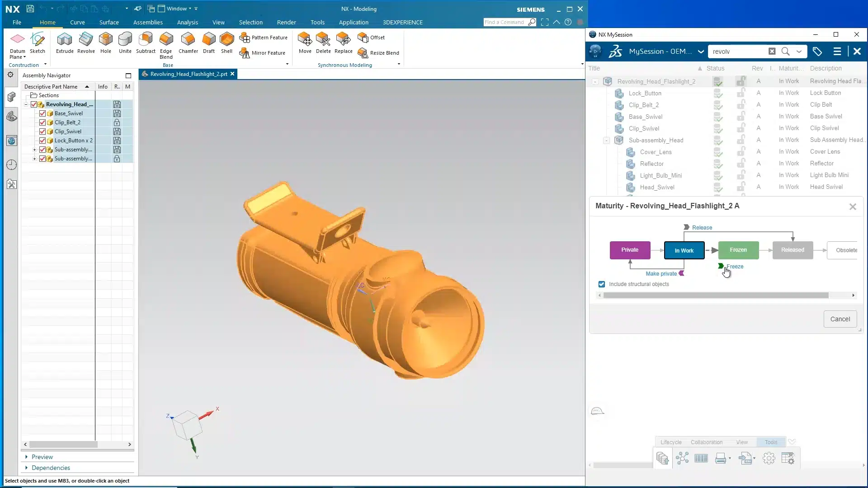The width and height of the screenshot is (868, 488).
Task: Click the Mirror Feature tool
Action: click(x=263, y=53)
